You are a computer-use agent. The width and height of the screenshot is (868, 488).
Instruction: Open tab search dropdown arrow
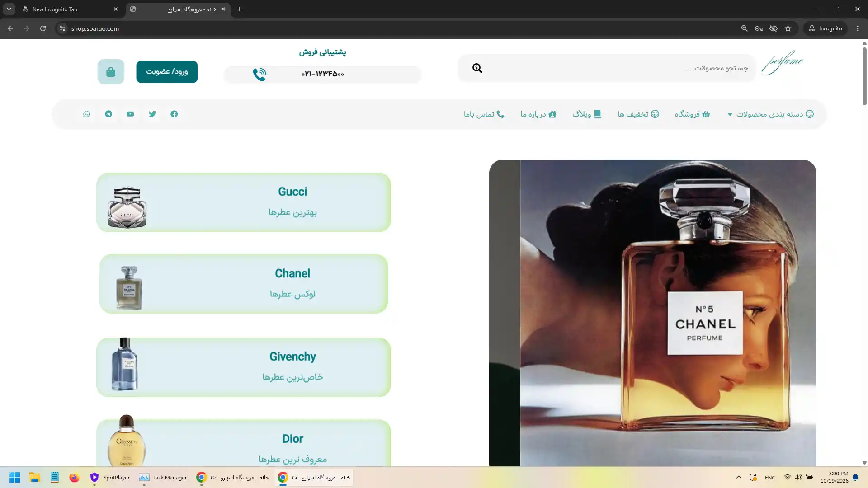9,9
